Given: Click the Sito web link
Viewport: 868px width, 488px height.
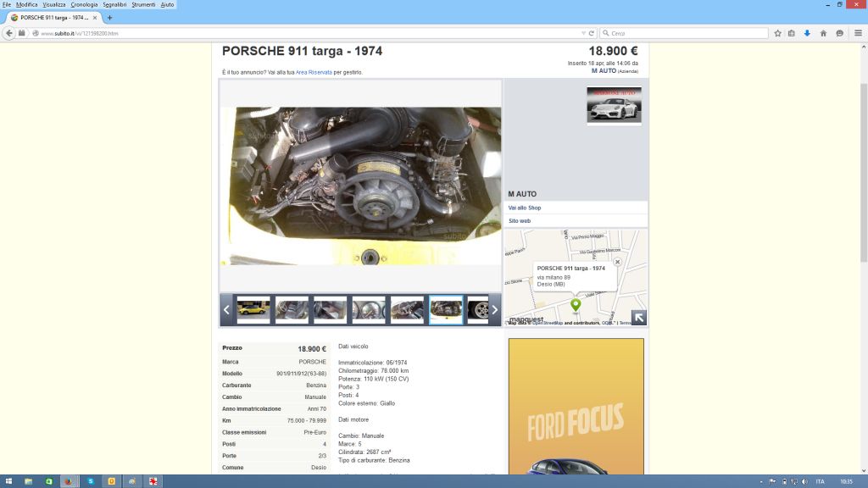Looking at the screenshot, I should (520, 221).
